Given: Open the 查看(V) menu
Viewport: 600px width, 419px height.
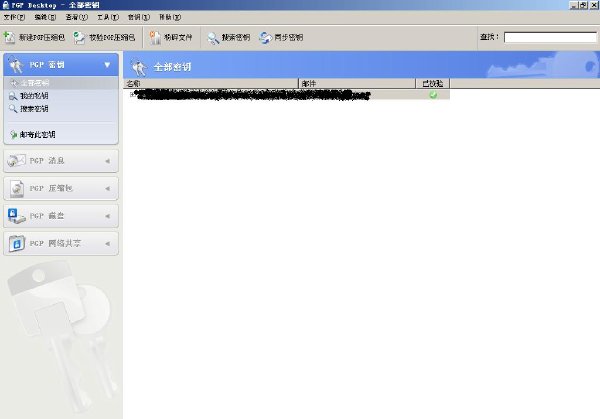Looking at the screenshot, I should [77, 17].
